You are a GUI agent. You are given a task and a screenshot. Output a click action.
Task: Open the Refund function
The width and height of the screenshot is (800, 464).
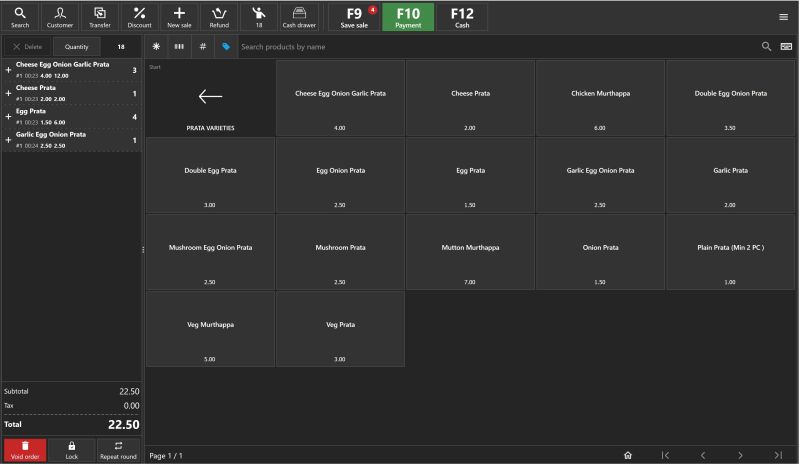tap(219, 17)
